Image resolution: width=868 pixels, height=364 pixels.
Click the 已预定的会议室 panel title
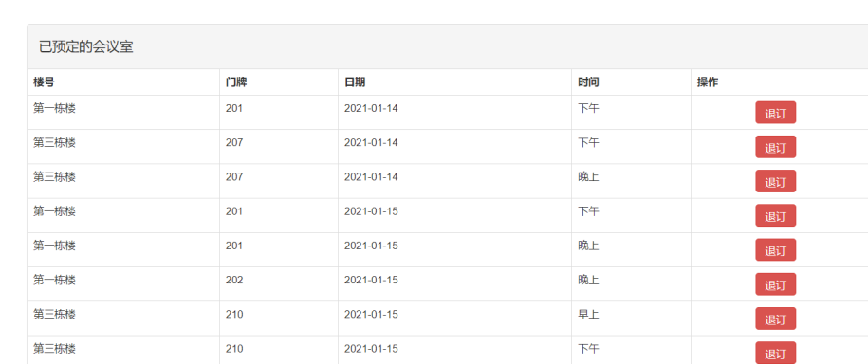tap(85, 47)
